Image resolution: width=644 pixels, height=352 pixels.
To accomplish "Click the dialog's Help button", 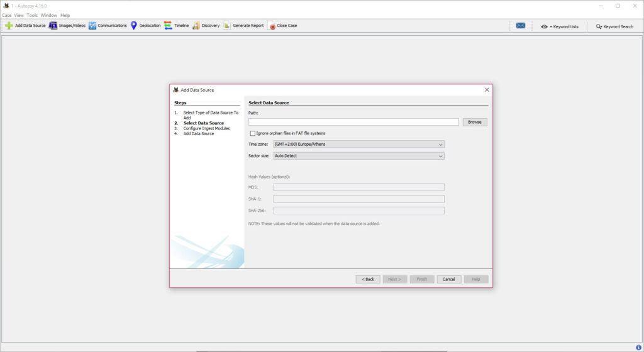I will [476, 279].
